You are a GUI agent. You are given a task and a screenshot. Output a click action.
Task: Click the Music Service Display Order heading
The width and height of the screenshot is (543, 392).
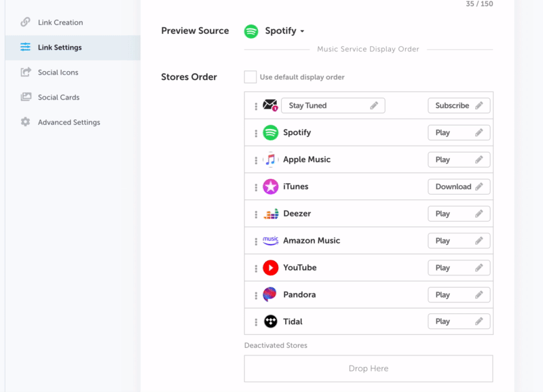point(368,49)
